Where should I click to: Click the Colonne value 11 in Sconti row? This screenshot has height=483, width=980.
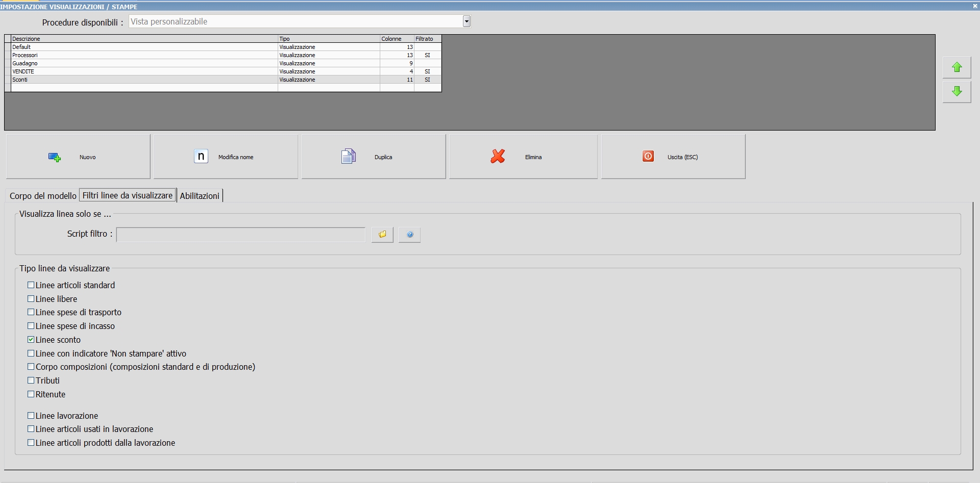(x=397, y=80)
